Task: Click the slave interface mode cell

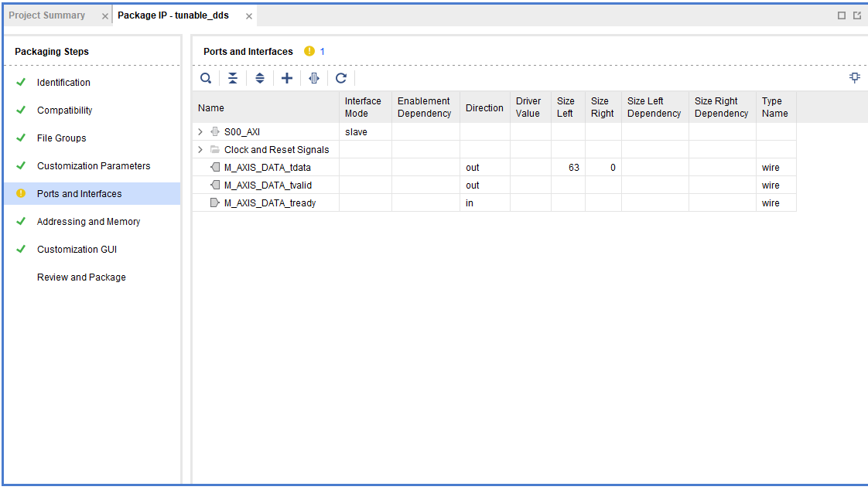Action: [x=365, y=131]
